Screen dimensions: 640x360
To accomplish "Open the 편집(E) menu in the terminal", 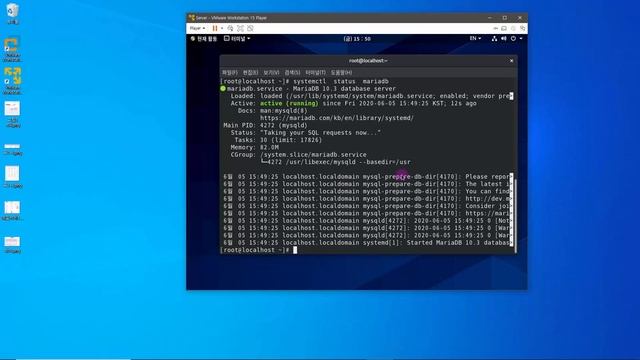I will pos(250,73).
